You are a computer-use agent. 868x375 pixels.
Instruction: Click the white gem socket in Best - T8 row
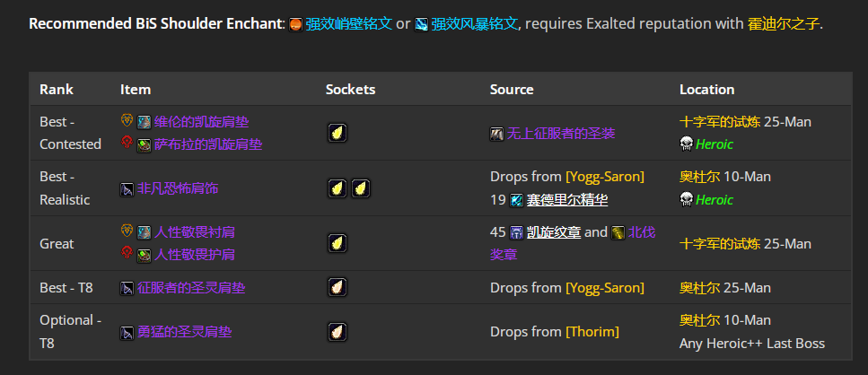point(338,288)
